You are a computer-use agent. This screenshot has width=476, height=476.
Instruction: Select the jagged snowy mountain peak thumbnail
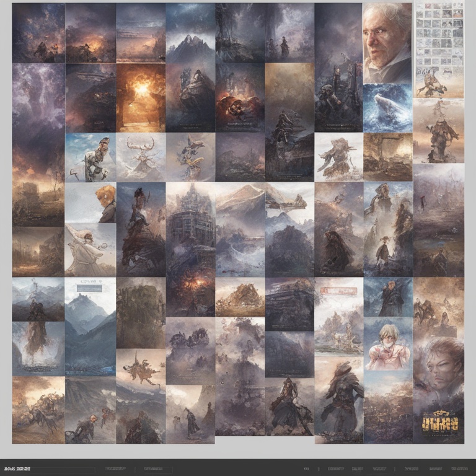[x=190, y=33]
